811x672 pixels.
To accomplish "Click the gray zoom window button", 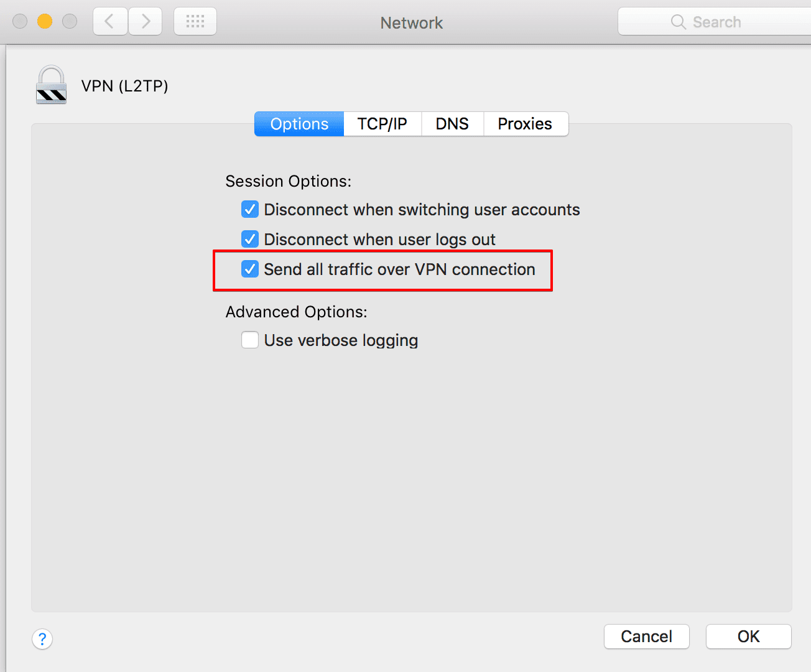I will click(70, 22).
